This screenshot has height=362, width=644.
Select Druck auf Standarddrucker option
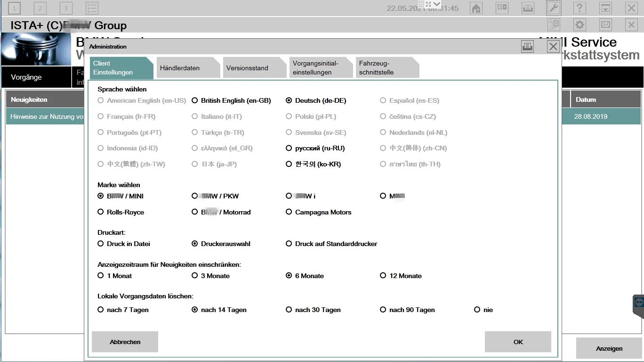[331, 244]
